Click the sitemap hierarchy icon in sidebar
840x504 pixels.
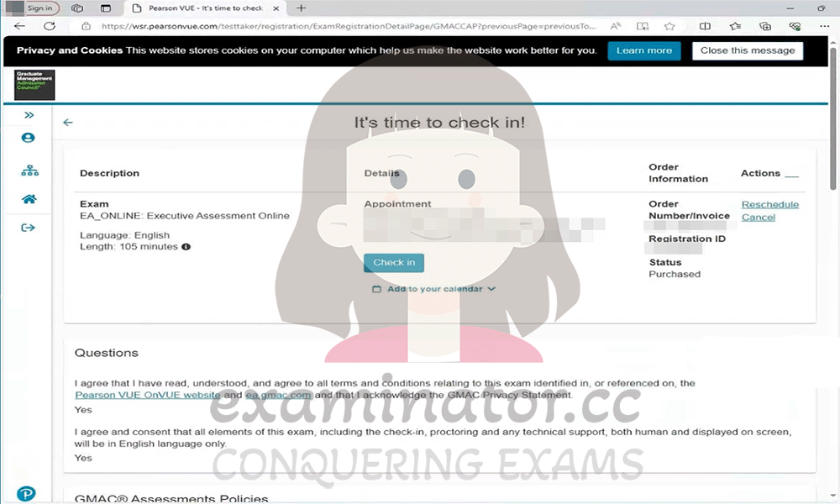pos(29,171)
